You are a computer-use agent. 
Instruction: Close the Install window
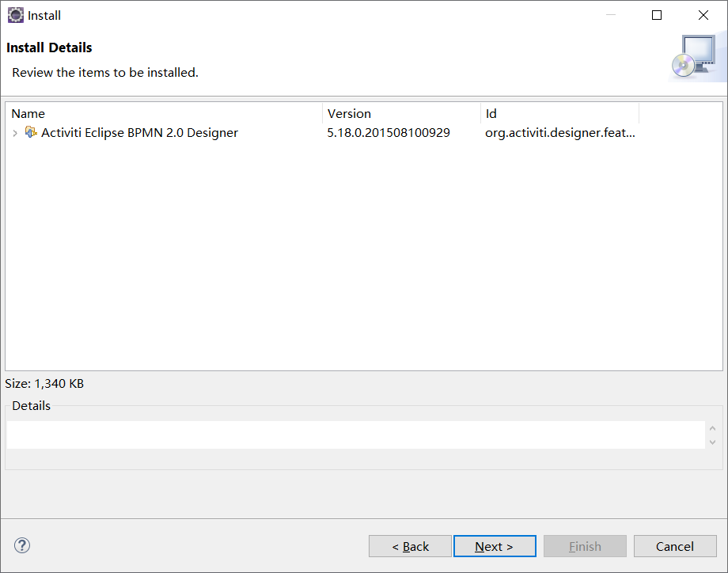click(x=703, y=15)
